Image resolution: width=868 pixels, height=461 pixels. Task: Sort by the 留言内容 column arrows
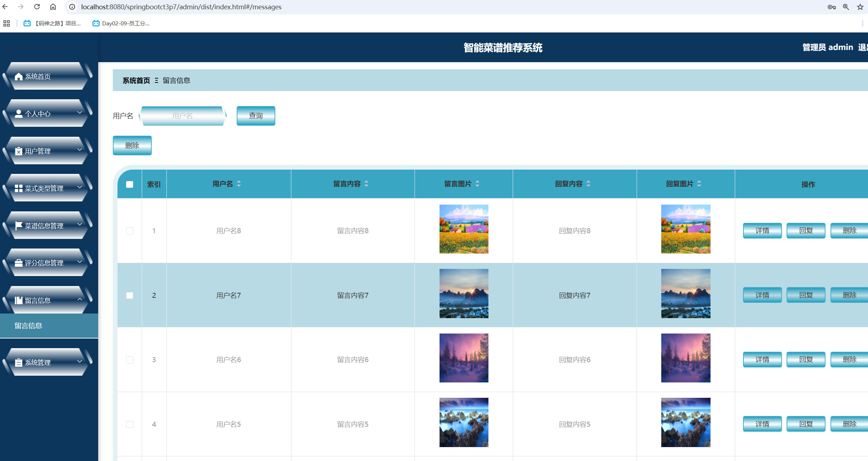[366, 184]
